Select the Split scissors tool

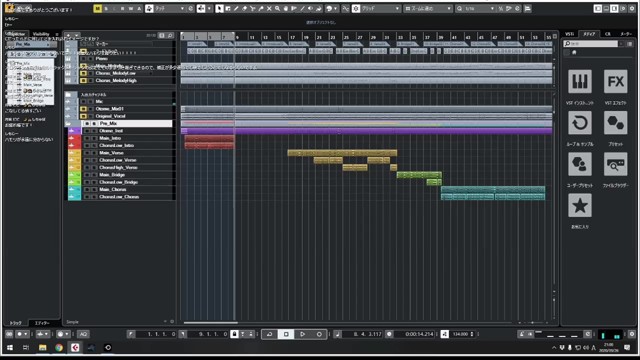[x=252, y=9]
